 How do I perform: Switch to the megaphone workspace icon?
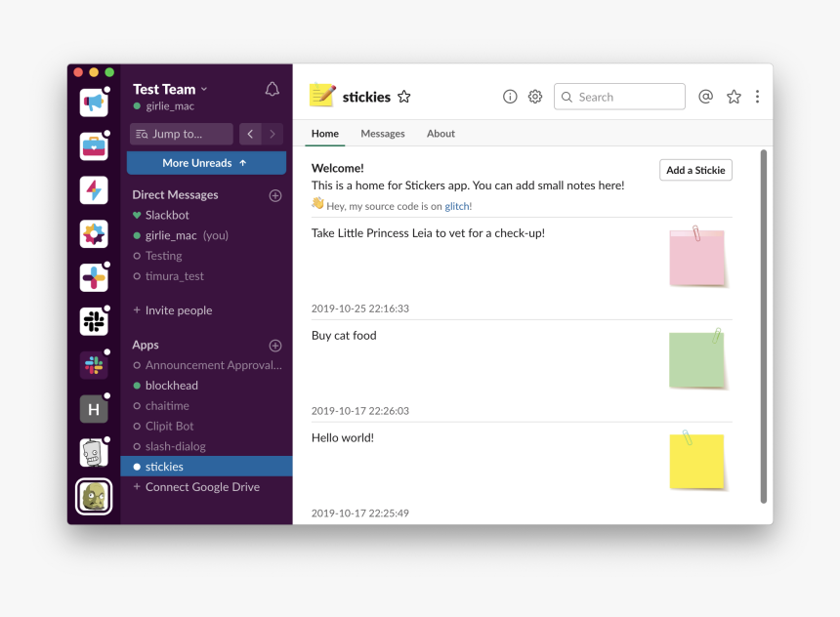pyautogui.click(x=94, y=103)
